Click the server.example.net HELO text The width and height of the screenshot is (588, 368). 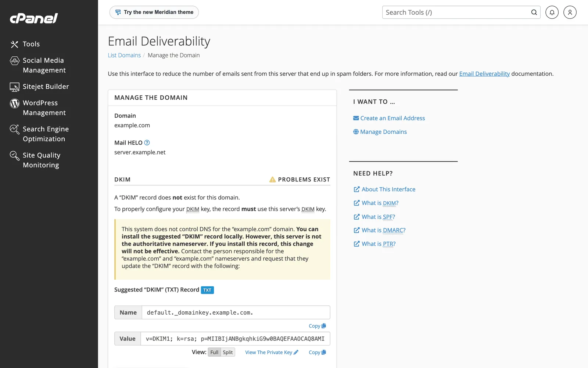pos(140,152)
